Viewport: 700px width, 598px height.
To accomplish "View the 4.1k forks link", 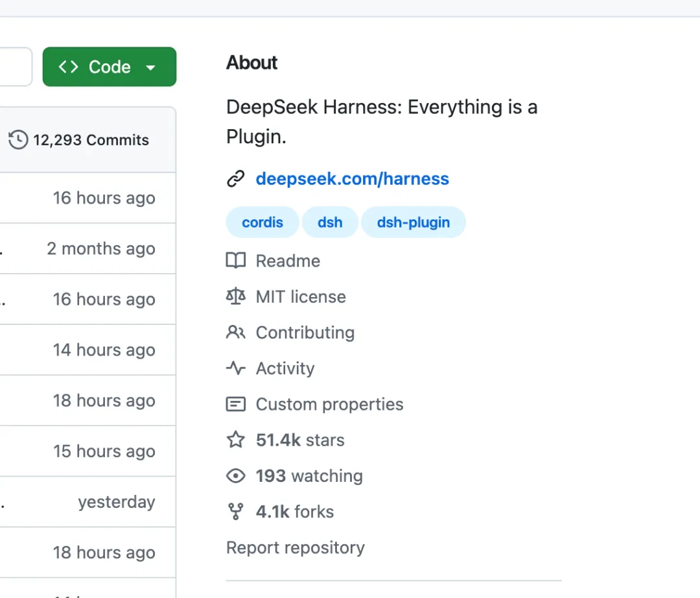I will click(x=295, y=512).
